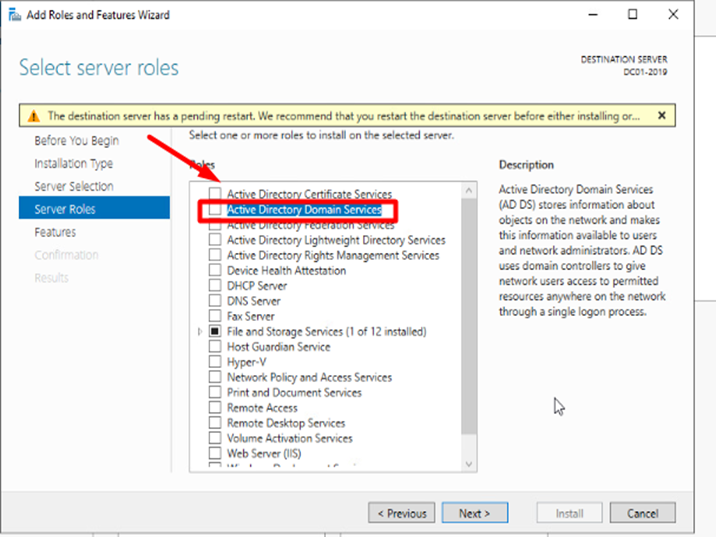Viewport: 716px width, 537px height.
Task: Select the Web Server (IIS) checkbox
Action: coord(215,453)
